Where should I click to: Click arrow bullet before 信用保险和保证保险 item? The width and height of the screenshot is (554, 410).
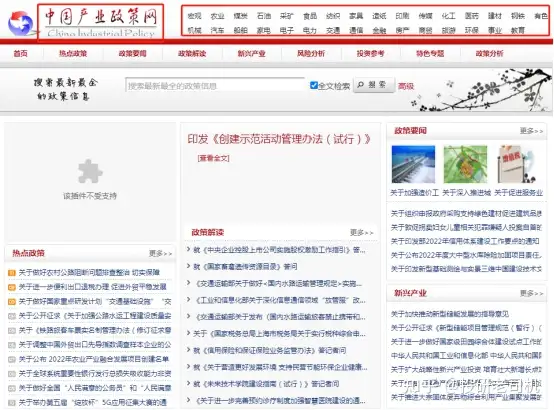click(189, 350)
